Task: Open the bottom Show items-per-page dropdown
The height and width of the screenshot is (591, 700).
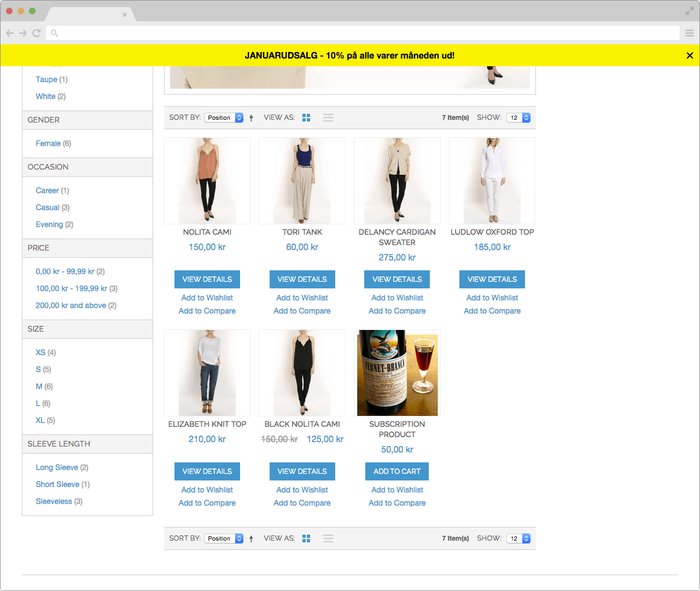Action: tap(518, 538)
